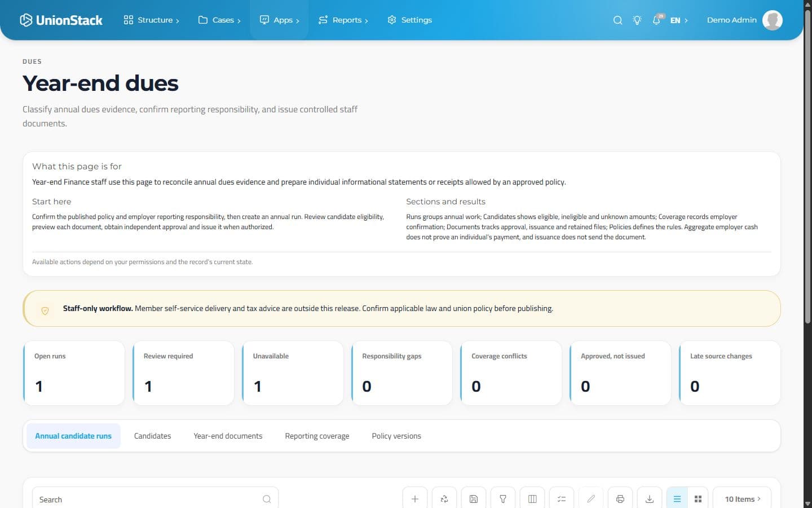
Task: Expand the Apps menu
Action: (279, 20)
